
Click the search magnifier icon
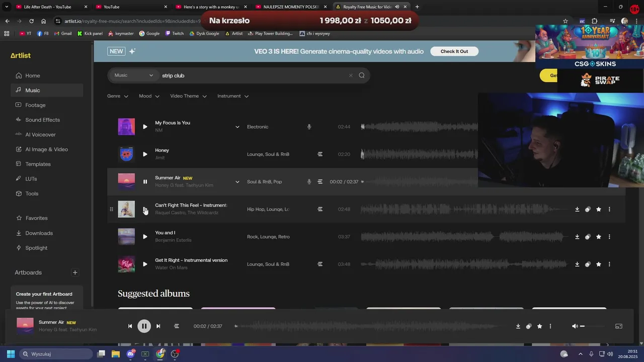[362, 75]
